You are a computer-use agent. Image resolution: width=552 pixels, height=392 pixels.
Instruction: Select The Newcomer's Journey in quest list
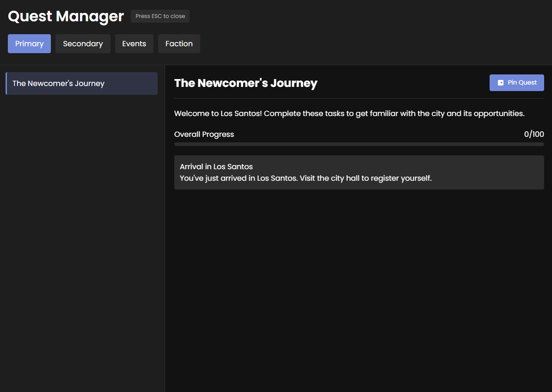click(82, 83)
